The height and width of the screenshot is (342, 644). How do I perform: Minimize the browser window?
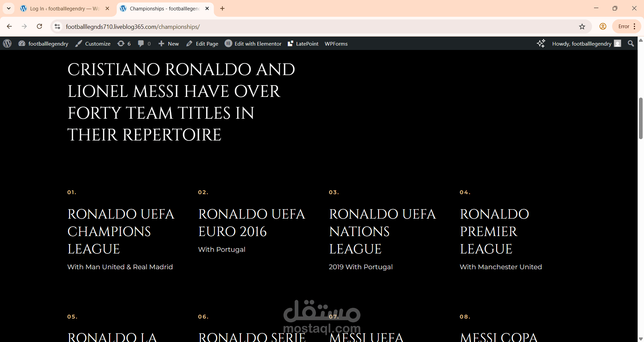click(596, 8)
